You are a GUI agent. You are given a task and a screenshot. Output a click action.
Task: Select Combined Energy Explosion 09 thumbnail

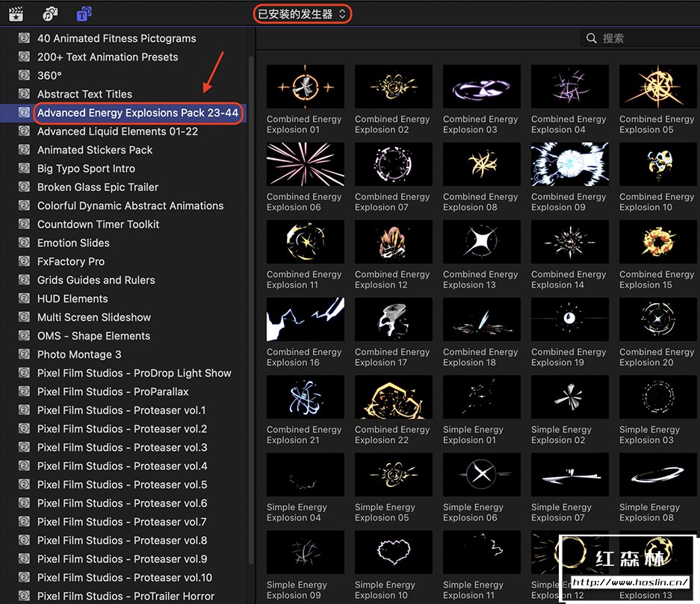pyautogui.click(x=570, y=164)
